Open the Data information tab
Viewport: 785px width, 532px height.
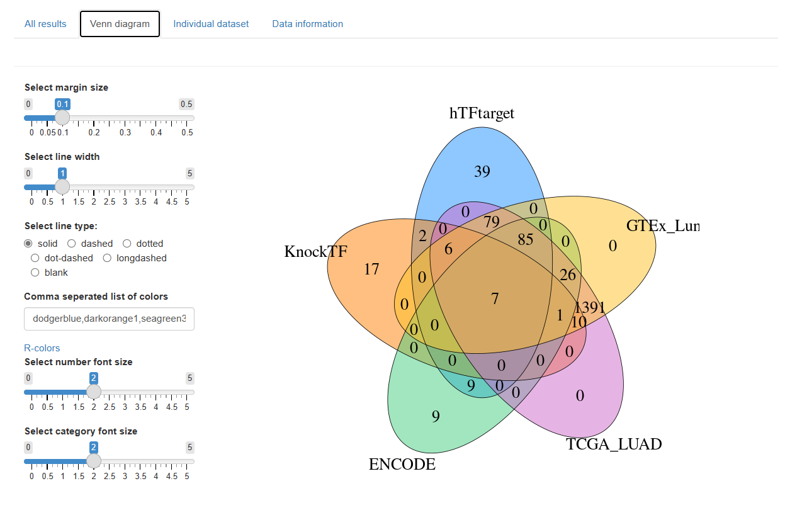pyautogui.click(x=307, y=24)
